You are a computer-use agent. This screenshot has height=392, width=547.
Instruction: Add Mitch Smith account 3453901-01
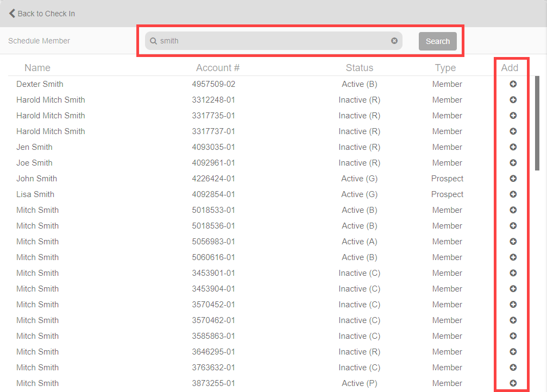(513, 273)
